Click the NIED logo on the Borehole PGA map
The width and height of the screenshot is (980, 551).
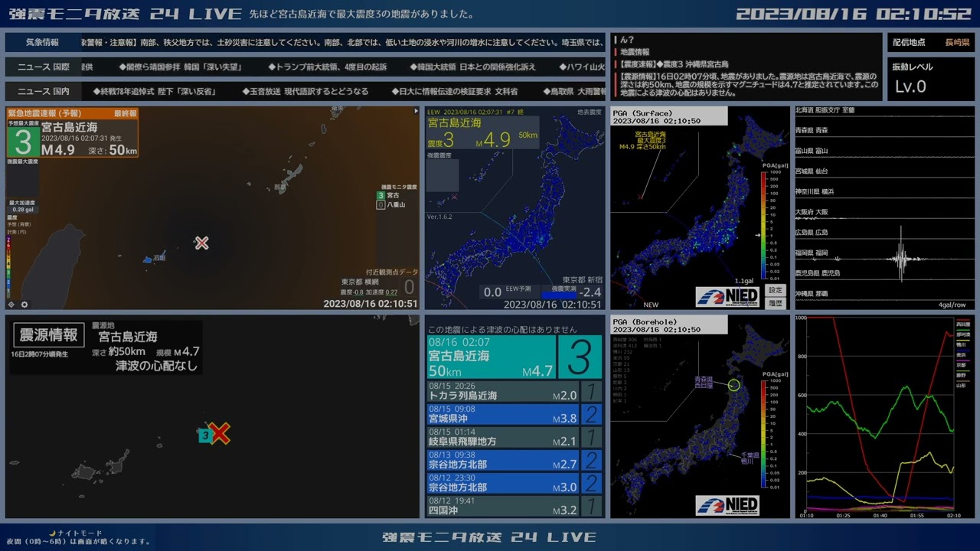click(727, 505)
